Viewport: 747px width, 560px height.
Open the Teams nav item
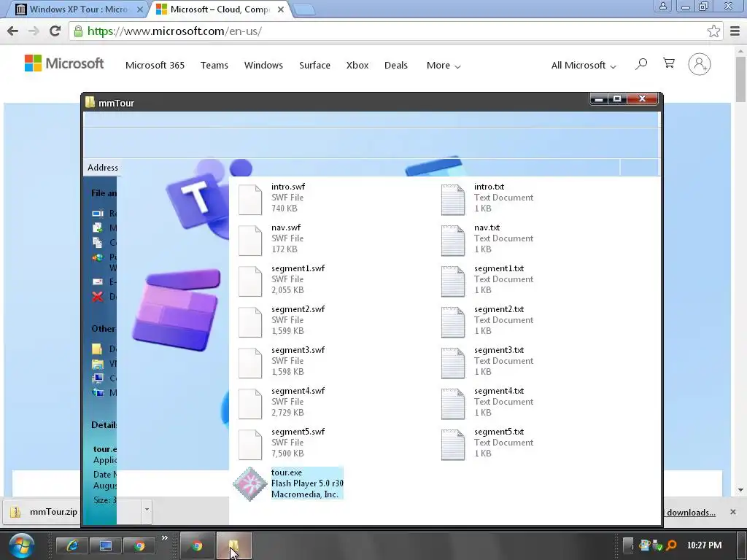214,65
